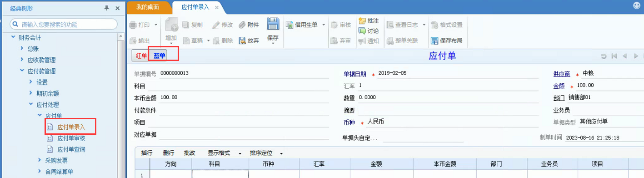Viewport: 644px width, 178px height.
Task: Click the 放弃 discard icon
Action: [x=242, y=41]
